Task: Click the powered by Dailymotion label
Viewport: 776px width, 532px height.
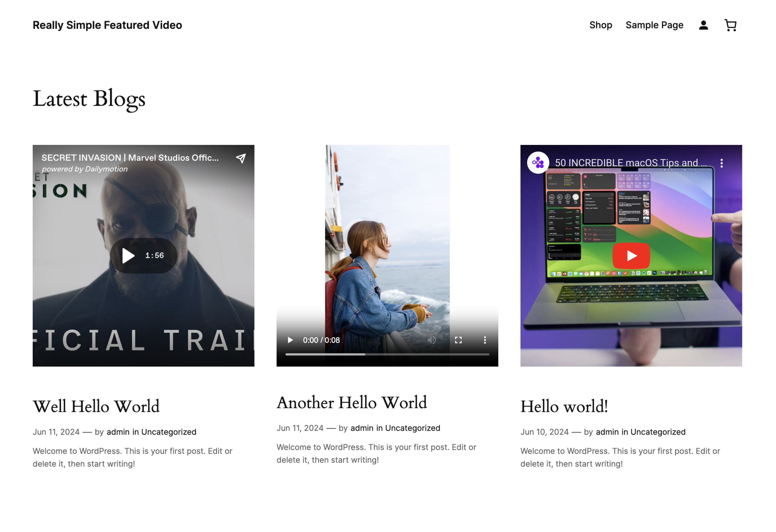Action: coord(85,169)
